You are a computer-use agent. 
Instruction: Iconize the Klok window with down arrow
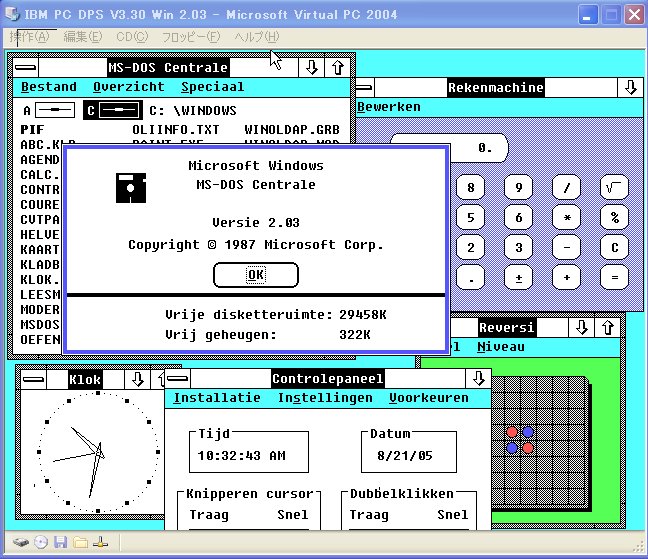click(x=137, y=379)
